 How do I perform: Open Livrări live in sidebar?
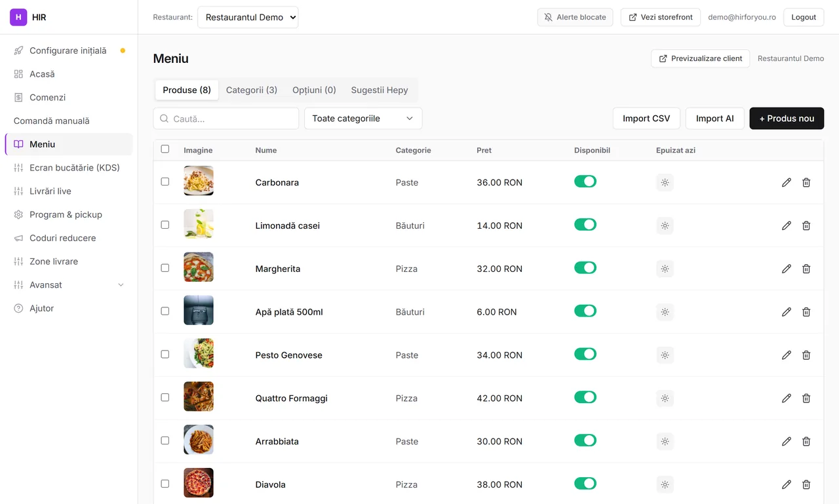69,191
